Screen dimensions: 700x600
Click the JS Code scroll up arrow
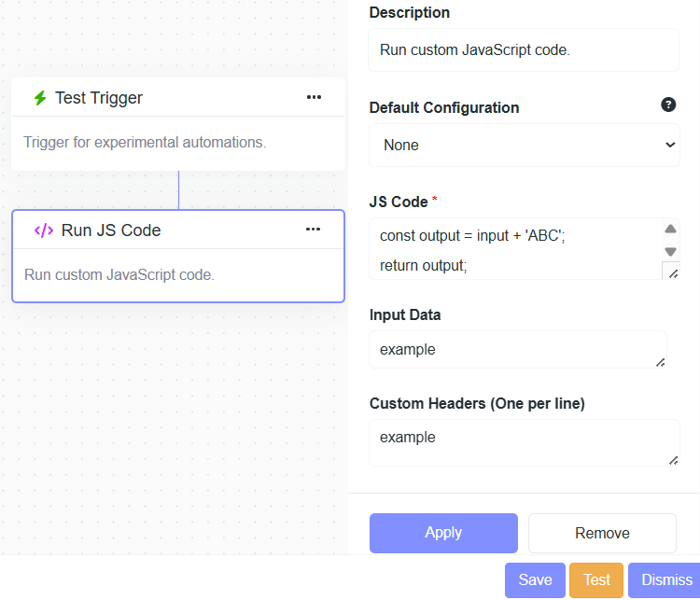pyautogui.click(x=670, y=230)
